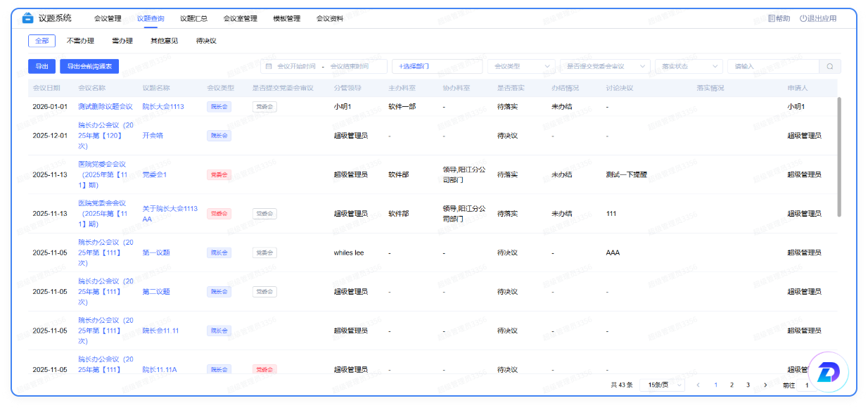
Task: Switch to 议题汇总 tab
Action: coord(193,19)
